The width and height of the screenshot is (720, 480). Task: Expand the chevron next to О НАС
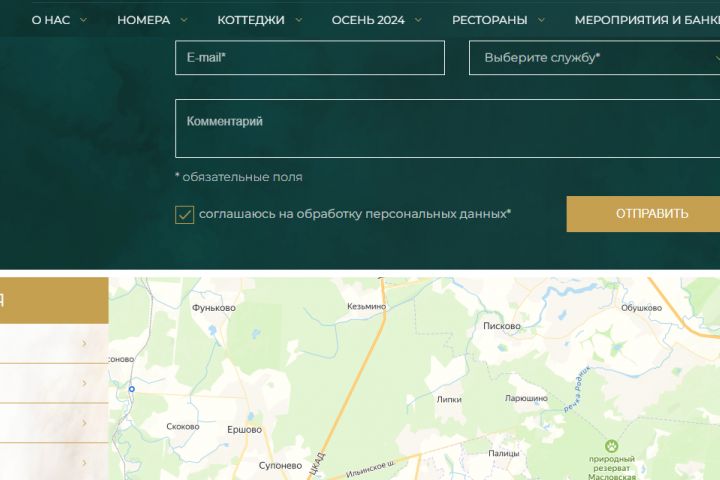tap(83, 20)
